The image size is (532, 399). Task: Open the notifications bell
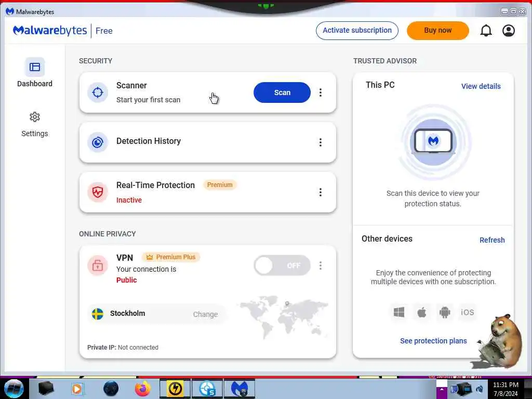(x=486, y=31)
